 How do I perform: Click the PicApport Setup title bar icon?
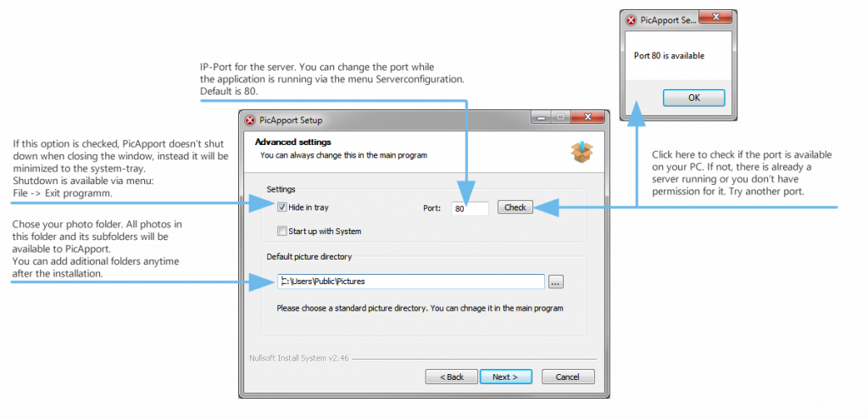click(x=250, y=120)
